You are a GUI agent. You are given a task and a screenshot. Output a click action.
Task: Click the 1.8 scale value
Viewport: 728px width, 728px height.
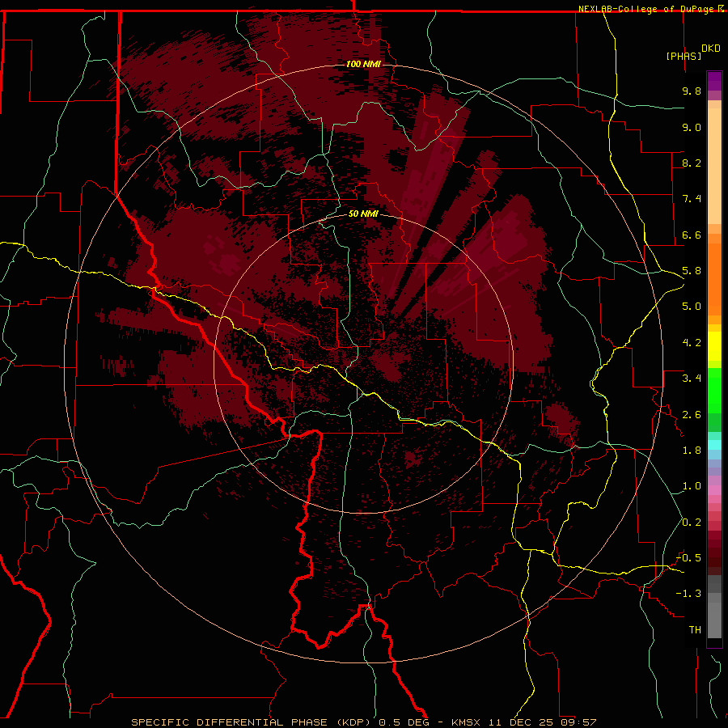pyautogui.click(x=692, y=451)
